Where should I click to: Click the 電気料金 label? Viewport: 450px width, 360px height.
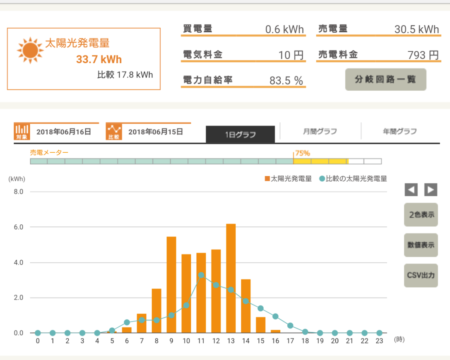tap(203, 54)
